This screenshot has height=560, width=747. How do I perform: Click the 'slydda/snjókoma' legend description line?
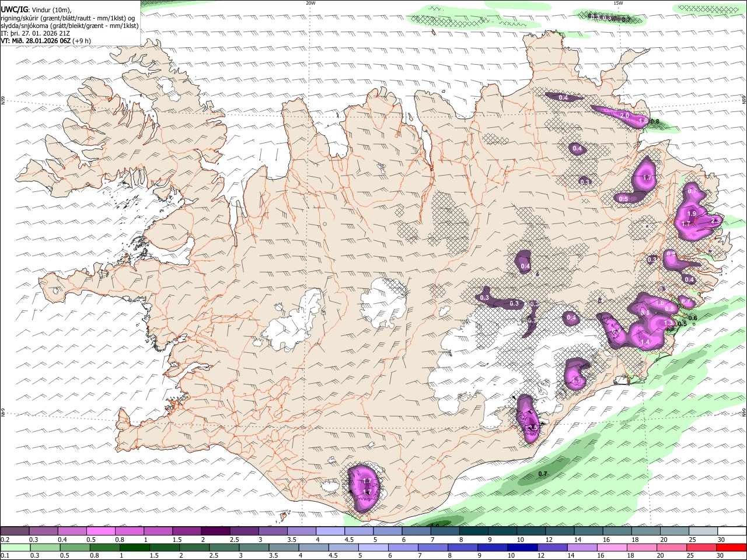coord(69,26)
